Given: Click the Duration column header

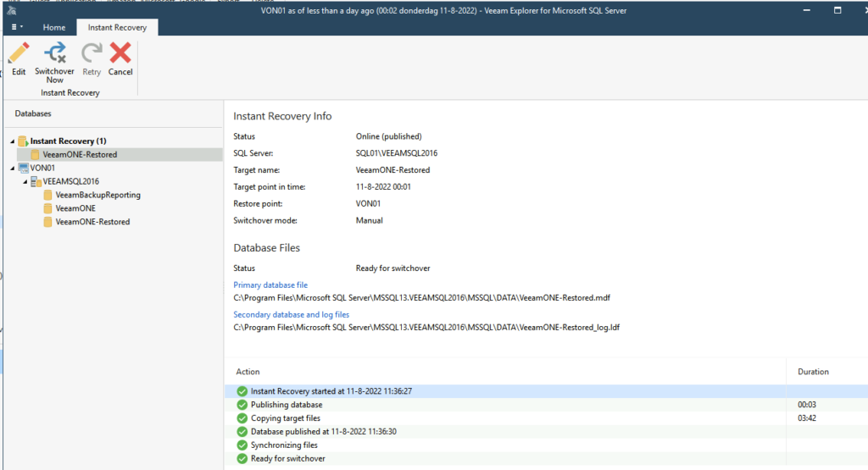Looking at the screenshot, I should 813,372.
